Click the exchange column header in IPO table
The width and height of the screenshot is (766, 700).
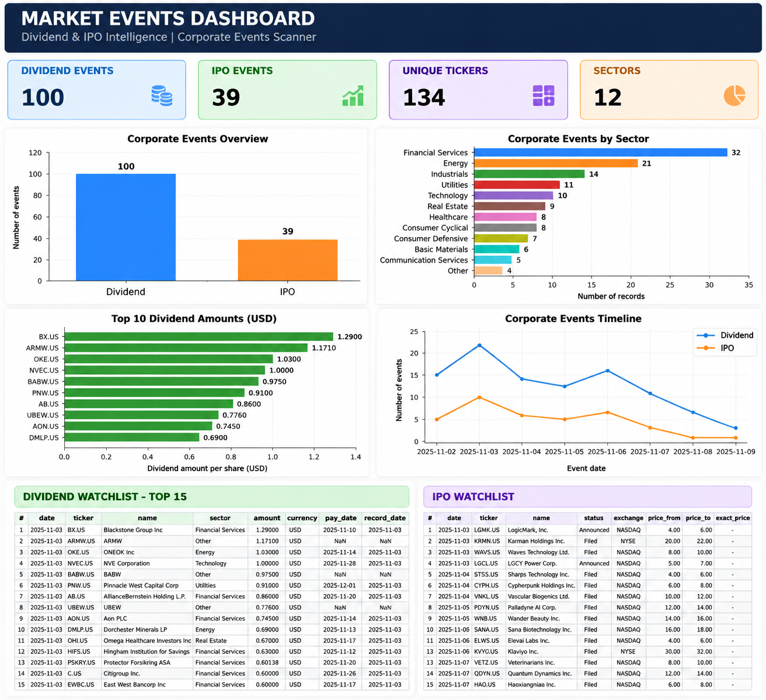(x=628, y=518)
